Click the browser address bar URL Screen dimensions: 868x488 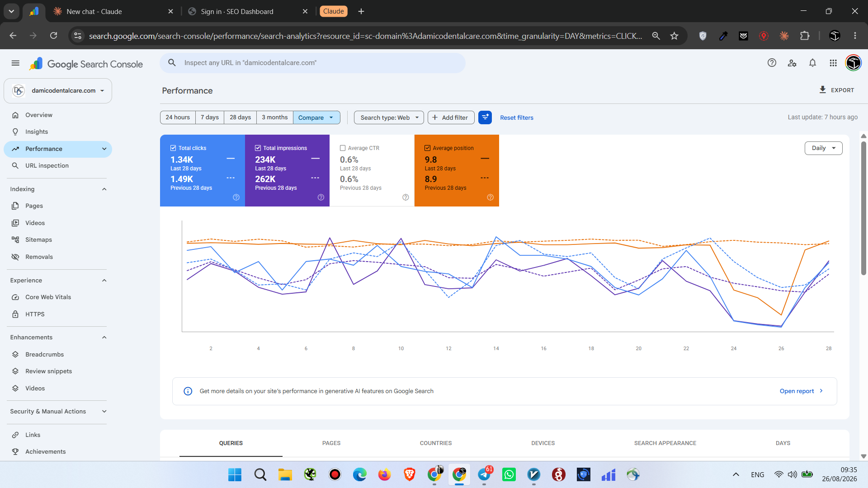pos(365,36)
